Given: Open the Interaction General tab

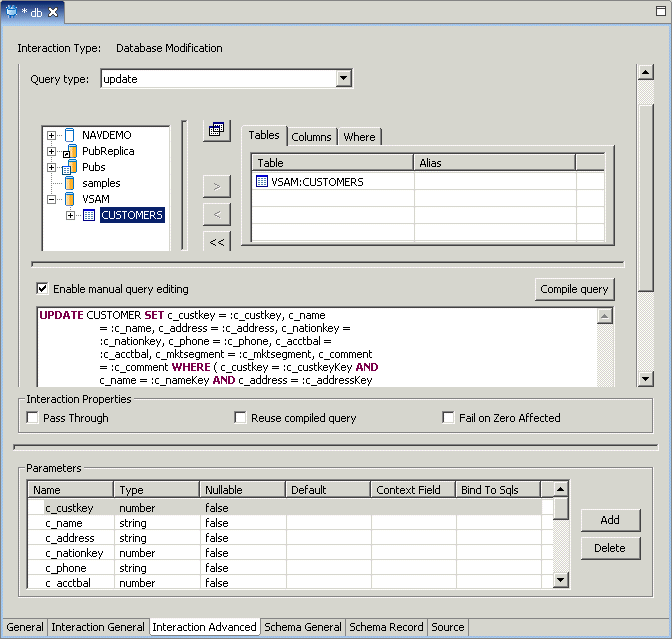Looking at the screenshot, I should pos(98,627).
